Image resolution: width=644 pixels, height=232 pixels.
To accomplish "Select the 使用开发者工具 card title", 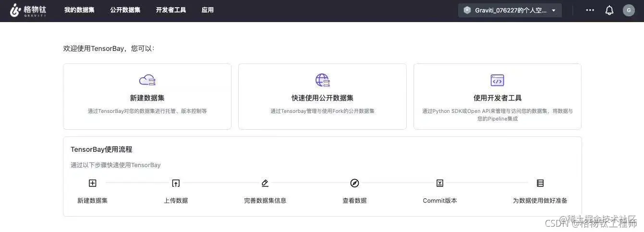I will point(498,98).
